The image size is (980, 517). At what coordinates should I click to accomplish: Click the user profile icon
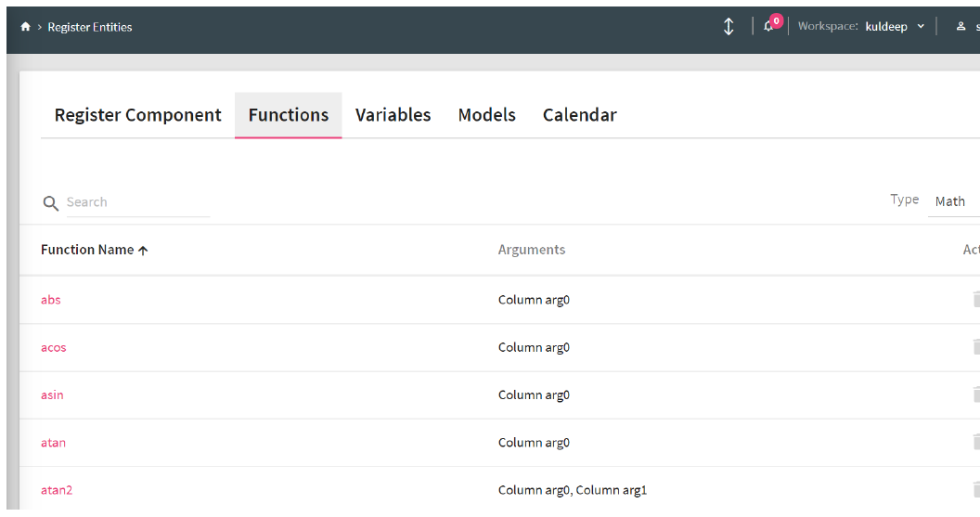coord(961,27)
